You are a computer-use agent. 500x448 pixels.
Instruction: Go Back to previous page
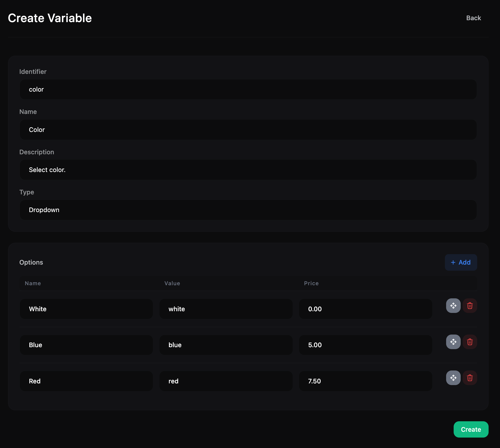(473, 18)
